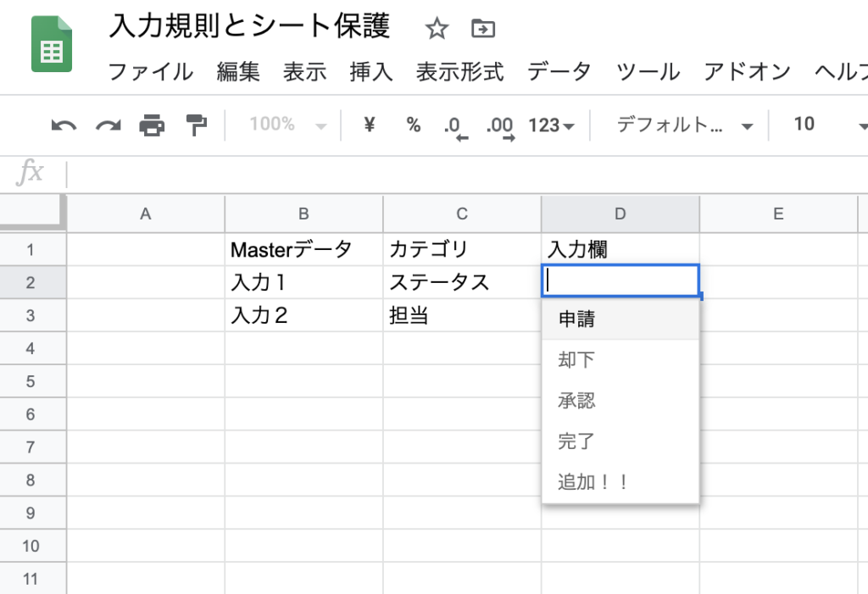Select row 2 header
868x594 pixels.
(x=33, y=282)
